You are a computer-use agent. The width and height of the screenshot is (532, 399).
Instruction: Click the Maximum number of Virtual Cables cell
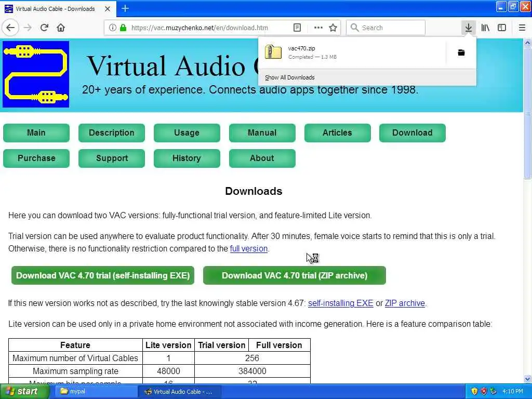coord(75,358)
